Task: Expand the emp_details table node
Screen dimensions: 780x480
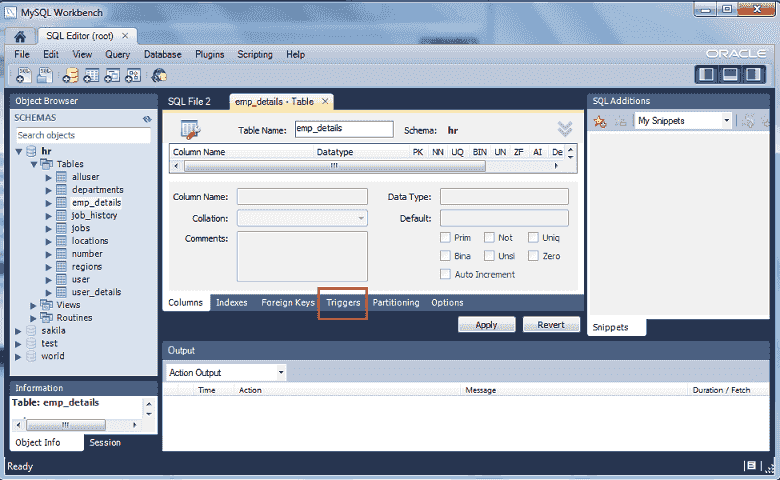Action: tap(49, 203)
